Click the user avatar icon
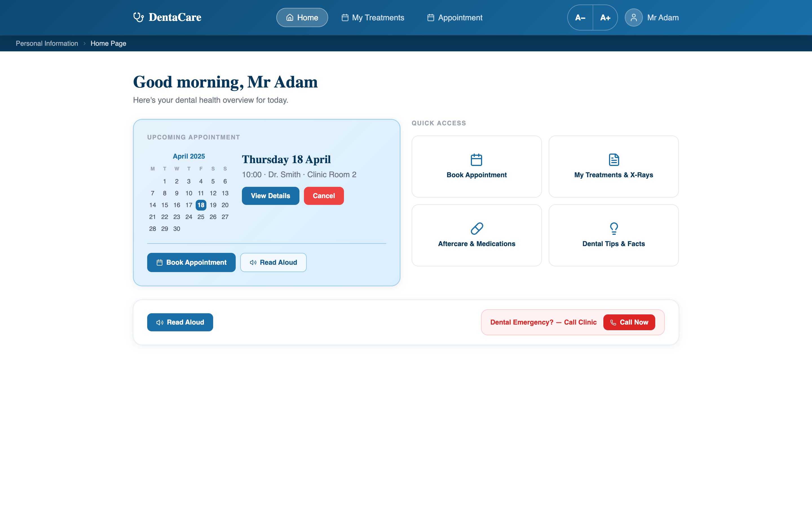 [x=634, y=17]
